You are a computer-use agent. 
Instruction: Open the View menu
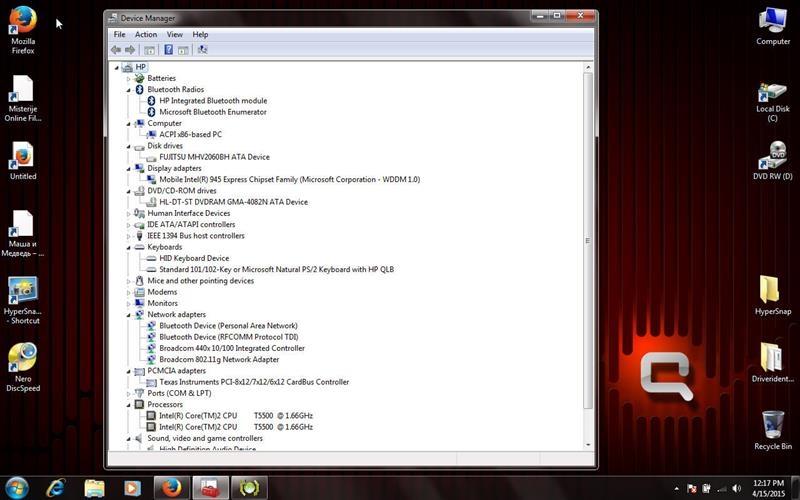(x=174, y=34)
